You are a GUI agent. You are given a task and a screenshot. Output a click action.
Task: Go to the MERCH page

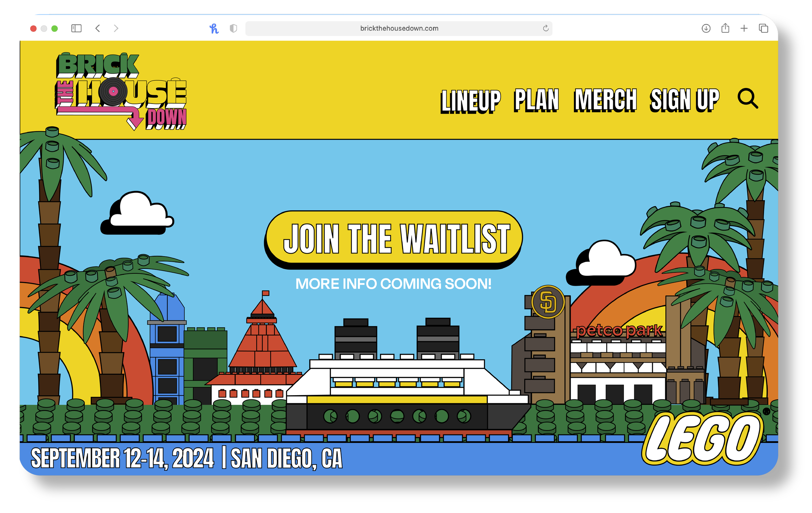point(605,100)
